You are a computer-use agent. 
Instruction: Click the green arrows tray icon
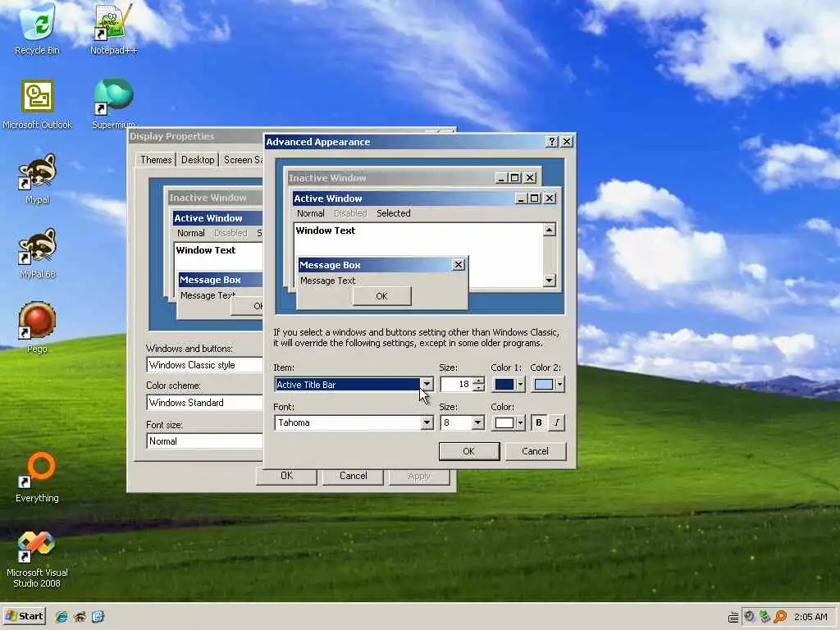pyautogui.click(x=765, y=617)
